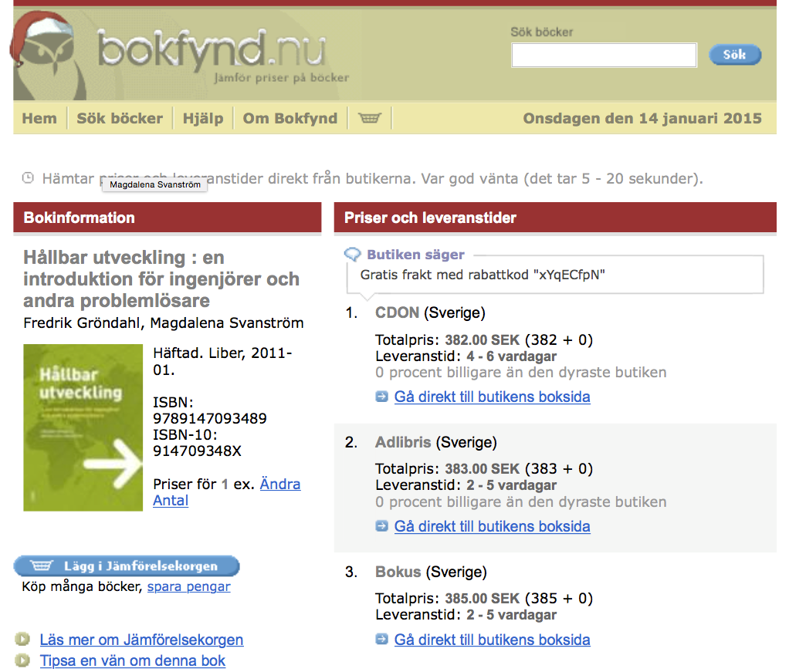Click the Jämför priser på böcker tagline
The width and height of the screenshot is (789, 672).
coord(281,78)
